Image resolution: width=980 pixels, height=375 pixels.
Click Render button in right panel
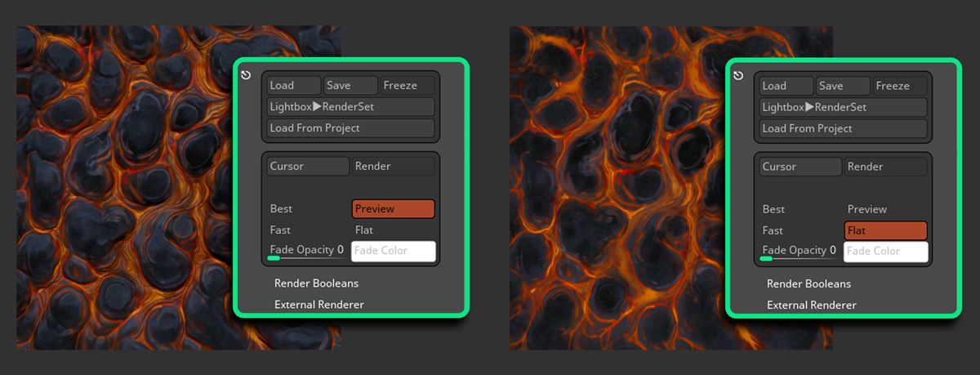click(886, 167)
